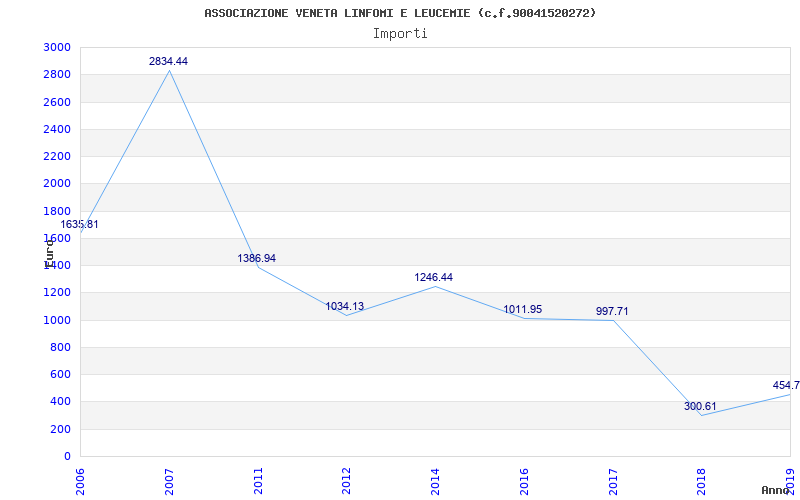Click the 454.7 final data label
The height and width of the screenshot is (500, 800).
(785, 386)
